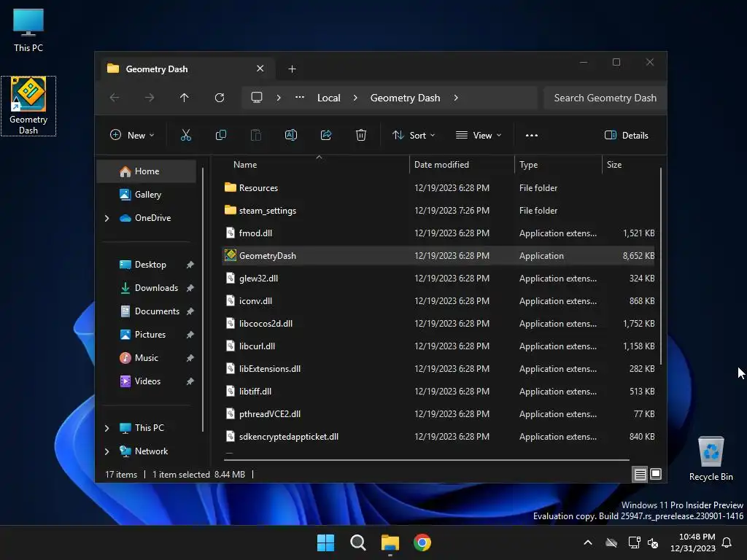
Task: Open the Geometry Dash desktop shortcut
Action: pos(28,106)
